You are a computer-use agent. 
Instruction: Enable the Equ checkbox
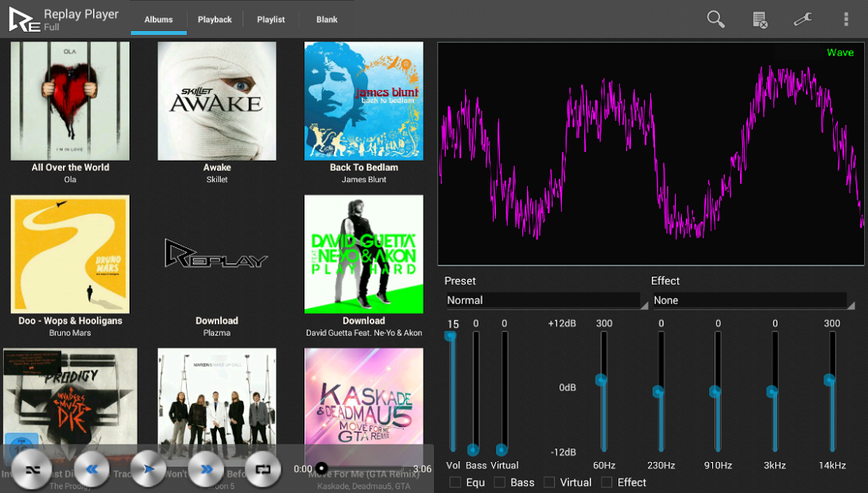click(455, 483)
